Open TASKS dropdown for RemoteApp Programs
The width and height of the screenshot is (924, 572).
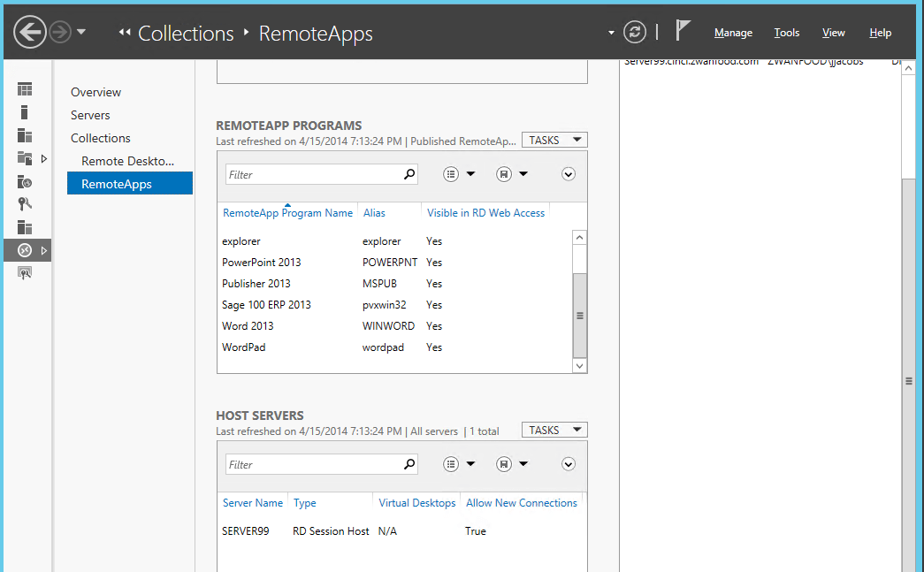(x=554, y=140)
